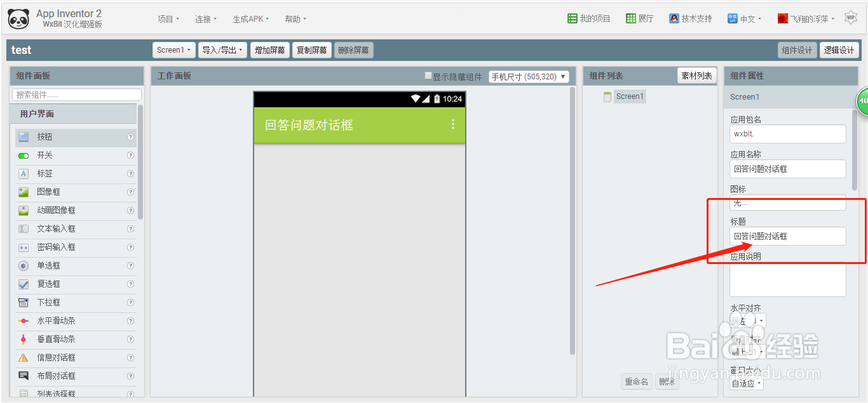Click the 应用包名 input field
The width and height of the screenshot is (868, 403).
click(788, 134)
